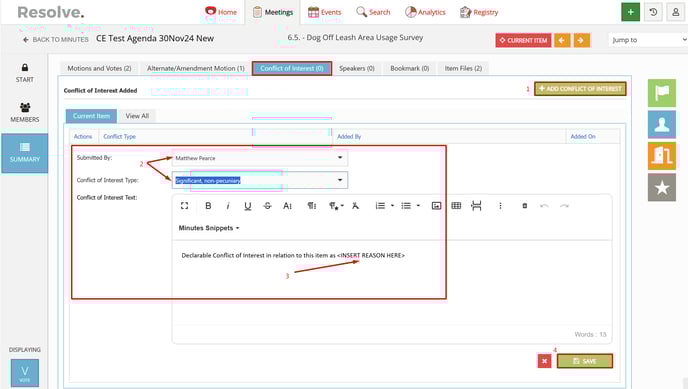Save the conflict of interest
This screenshot has height=389, width=688.
584,361
